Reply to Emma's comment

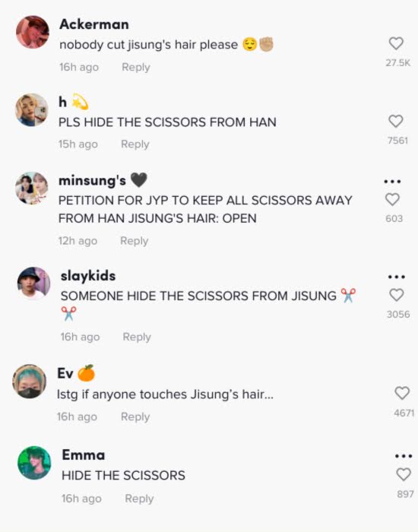point(139,499)
